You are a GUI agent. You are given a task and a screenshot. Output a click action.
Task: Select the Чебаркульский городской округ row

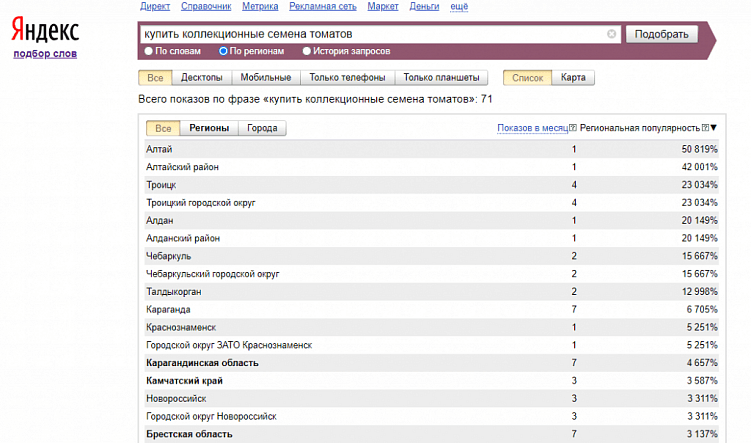point(432,273)
